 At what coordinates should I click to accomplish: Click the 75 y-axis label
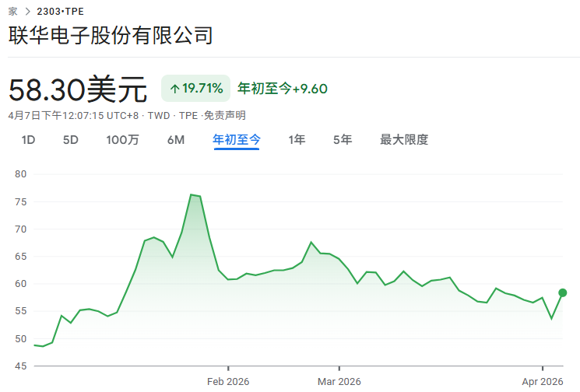pyautogui.click(x=21, y=202)
